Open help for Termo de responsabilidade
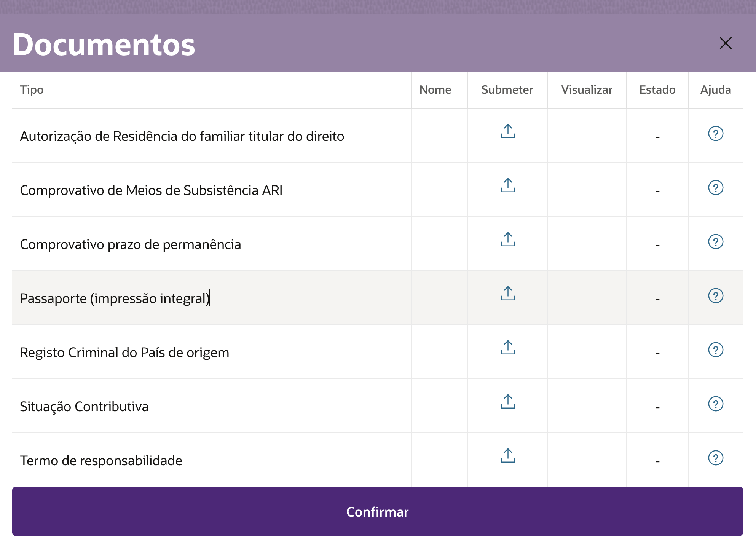Image resolution: width=756 pixels, height=549 pixels. point(716,458)
